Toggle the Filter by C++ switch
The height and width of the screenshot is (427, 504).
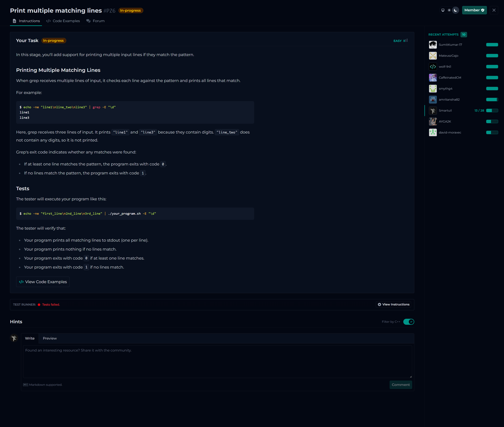click(408, 322)
